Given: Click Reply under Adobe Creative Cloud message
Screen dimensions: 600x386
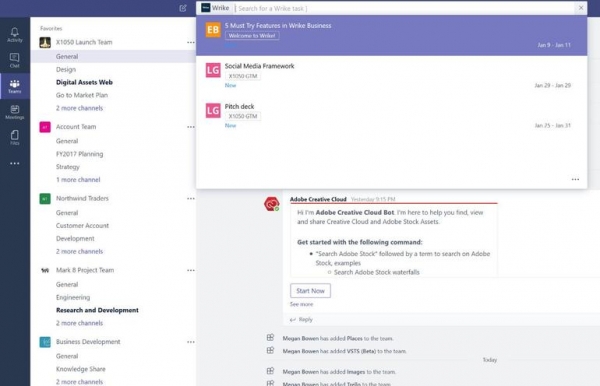Looking at the screenshot, I should pyautogui.click(x=302, y=319).
